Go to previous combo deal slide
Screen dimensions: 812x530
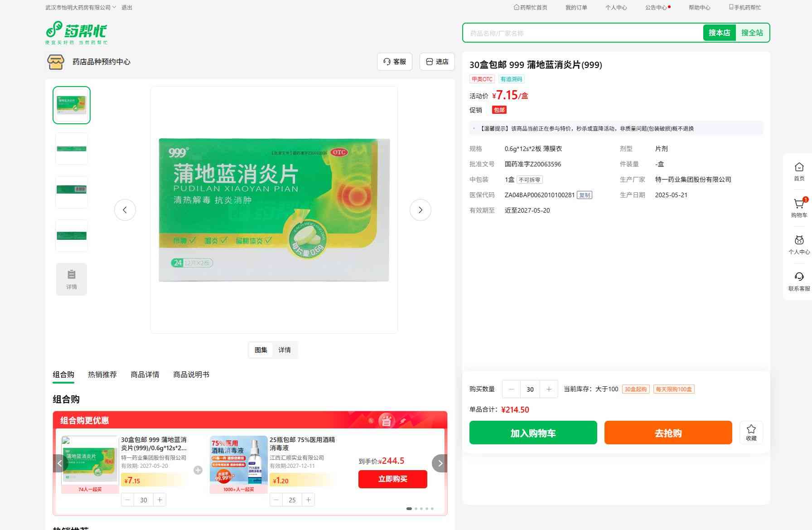pos(60,463)
